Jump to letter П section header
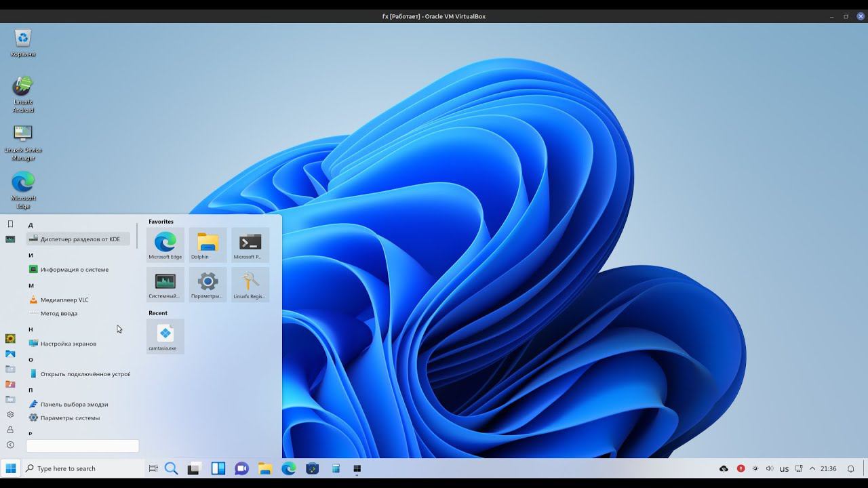The image size is (868, 488). pos(31,390)
